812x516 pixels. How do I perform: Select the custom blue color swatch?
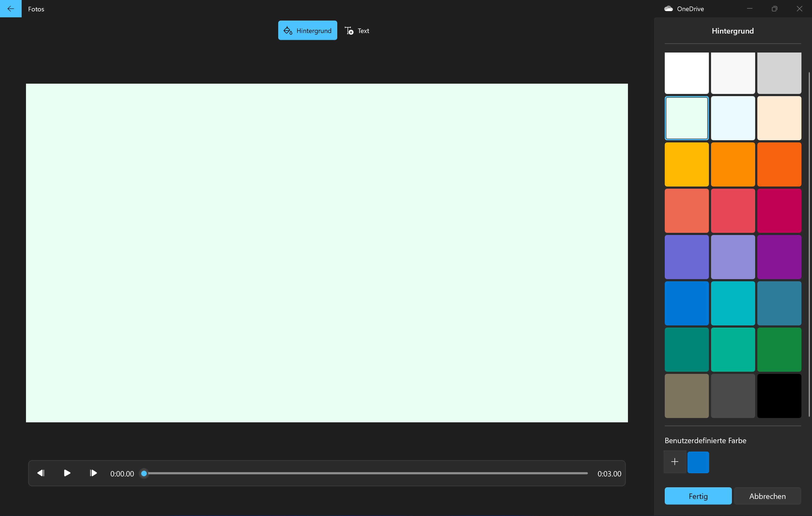pos(698,462)
